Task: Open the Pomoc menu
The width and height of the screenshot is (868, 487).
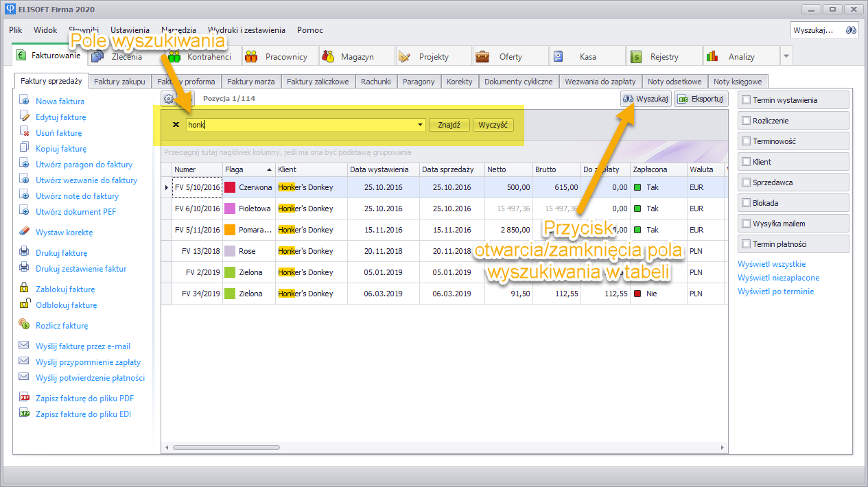Action: click(310, 30)
